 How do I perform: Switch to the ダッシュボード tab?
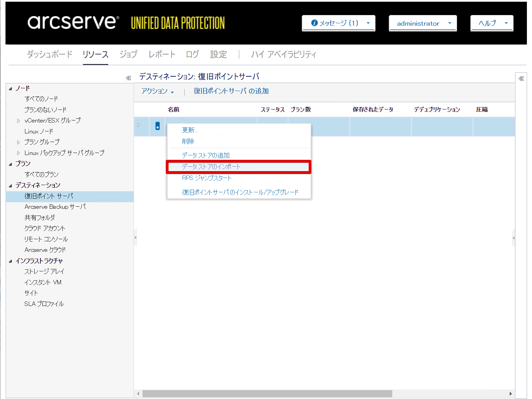[50, 54]
